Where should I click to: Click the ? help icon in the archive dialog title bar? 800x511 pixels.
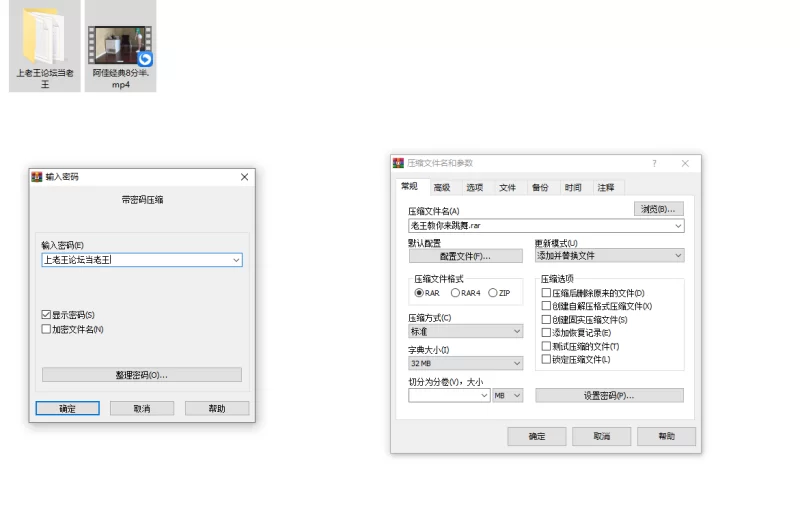coord(655,163)
